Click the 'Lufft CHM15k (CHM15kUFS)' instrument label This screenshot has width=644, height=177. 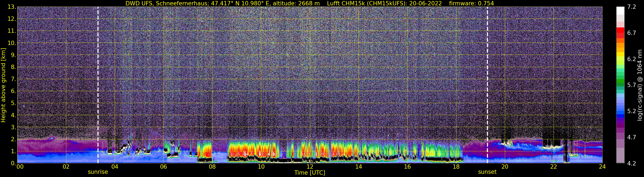click(x=367, y=3)
